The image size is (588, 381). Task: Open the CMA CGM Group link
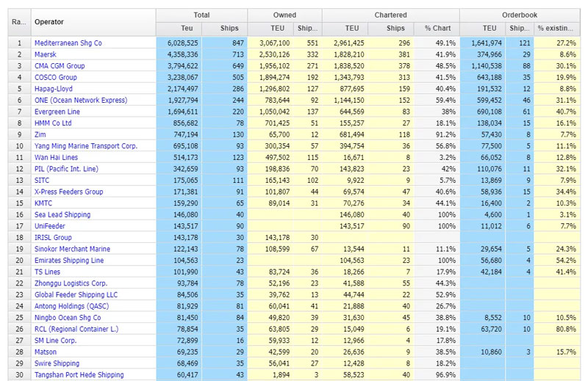[60, 65]
